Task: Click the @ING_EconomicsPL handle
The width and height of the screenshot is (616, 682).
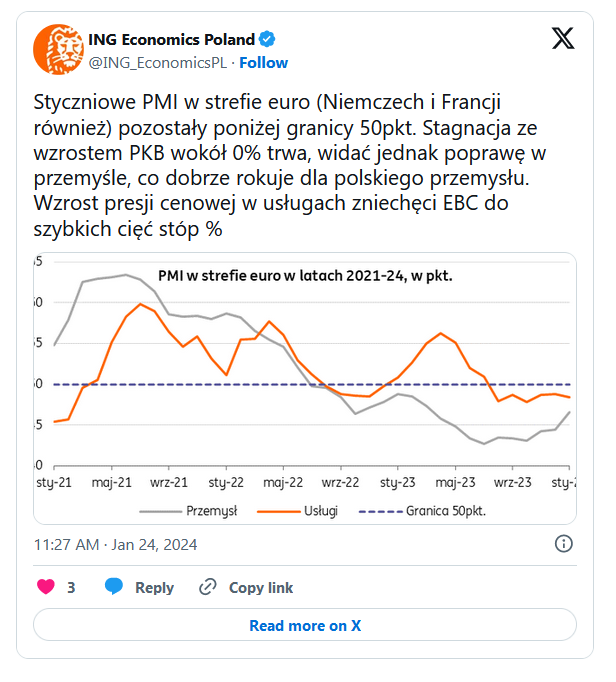Action: click(160, 62)
